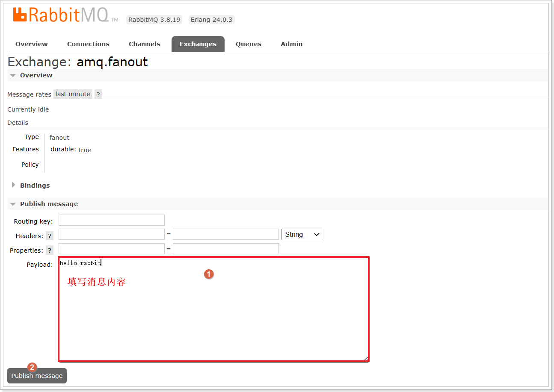
Task: Click the fanout type value
Action: pos(59,138)
